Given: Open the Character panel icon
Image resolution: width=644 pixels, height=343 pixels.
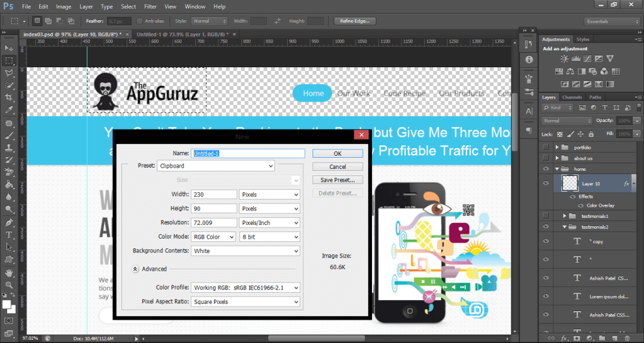Looking at the screenshot, I should coord(529,111).
